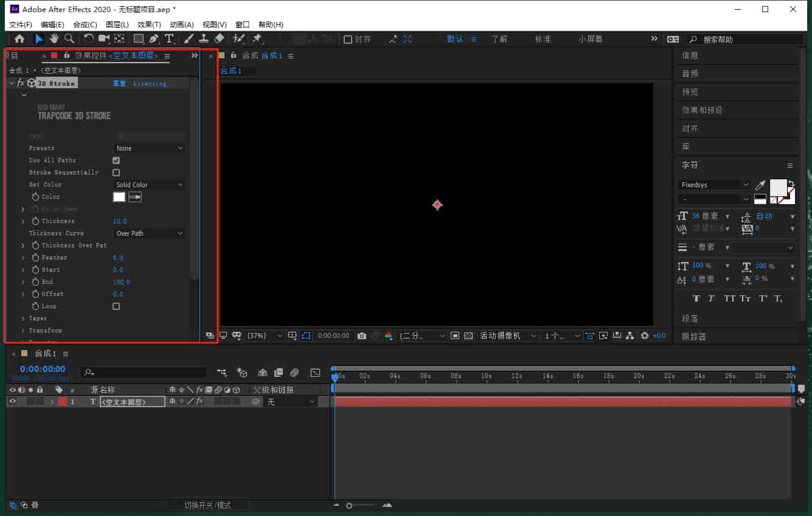
Task: Select the Puppet Pin tool
Action: 257,39
